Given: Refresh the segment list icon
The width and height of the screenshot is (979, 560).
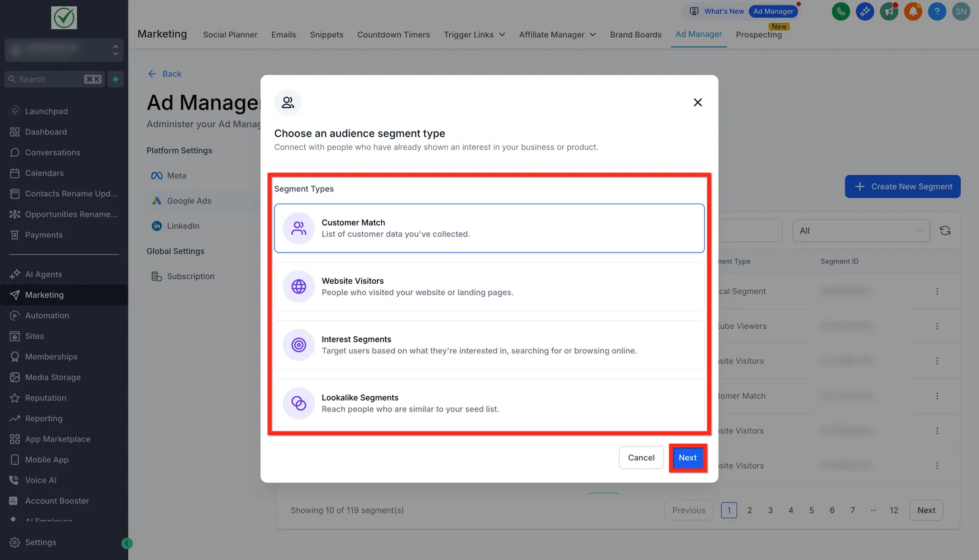Looking at the screenshot, I should coord(945,230).
